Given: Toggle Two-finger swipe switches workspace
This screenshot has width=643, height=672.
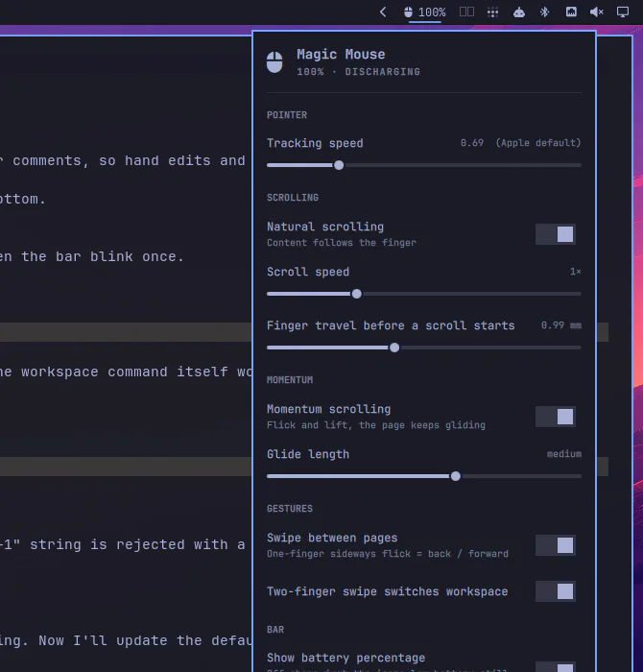Looking at the screenshot, I should (555, 591).
